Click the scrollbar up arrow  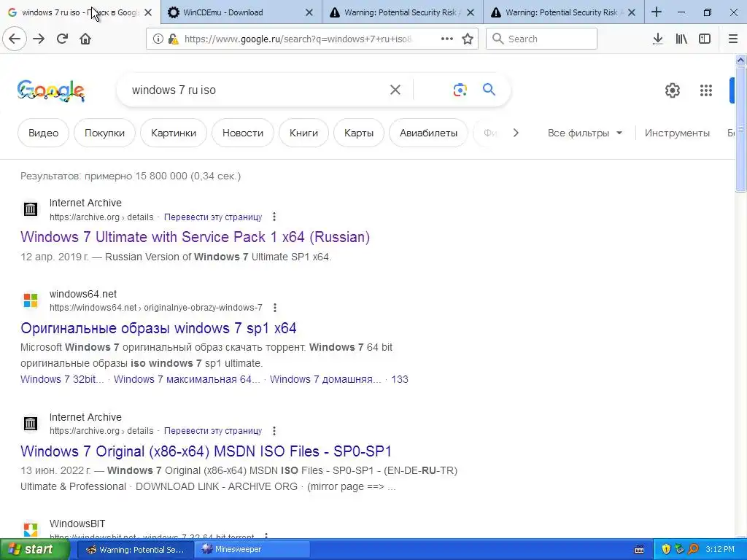741,60
